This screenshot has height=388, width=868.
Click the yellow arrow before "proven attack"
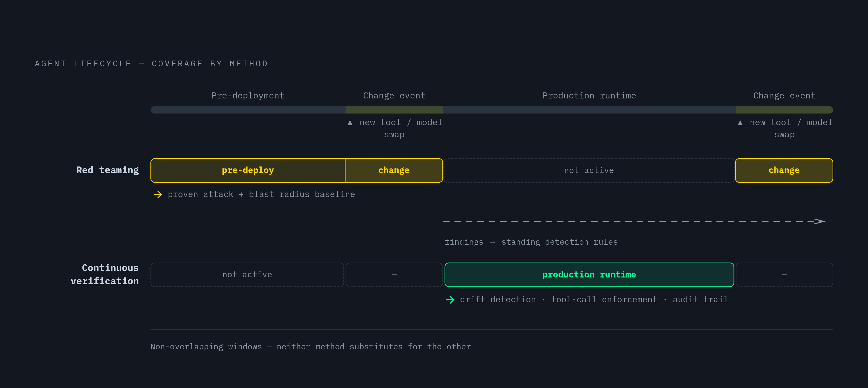(x=158, y=194)
